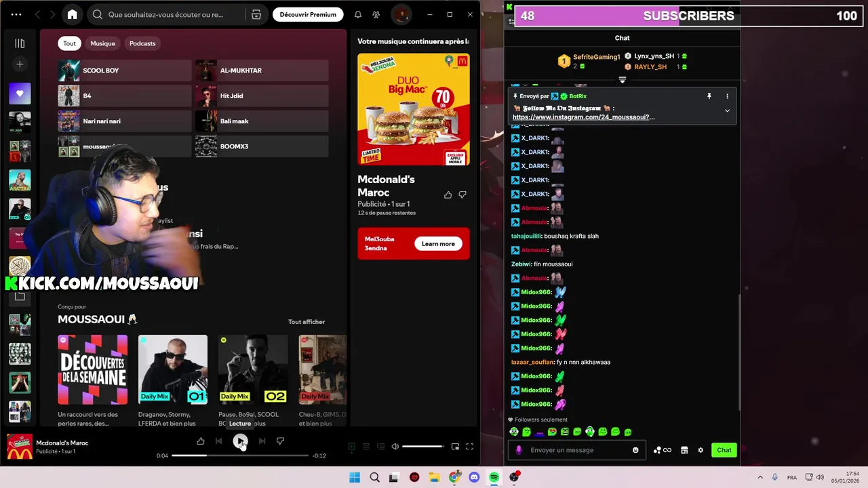
Task: Open Nari nari nari tile
Action: tap(125, 121)
